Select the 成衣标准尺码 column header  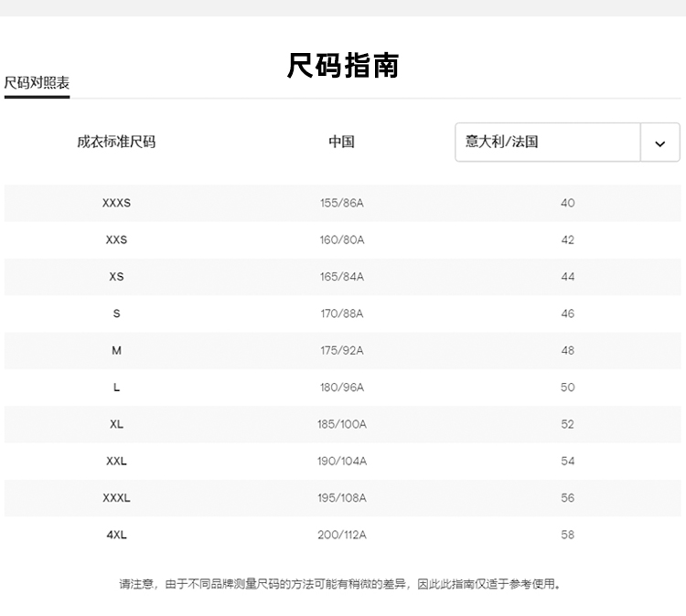tap(116, 143)
